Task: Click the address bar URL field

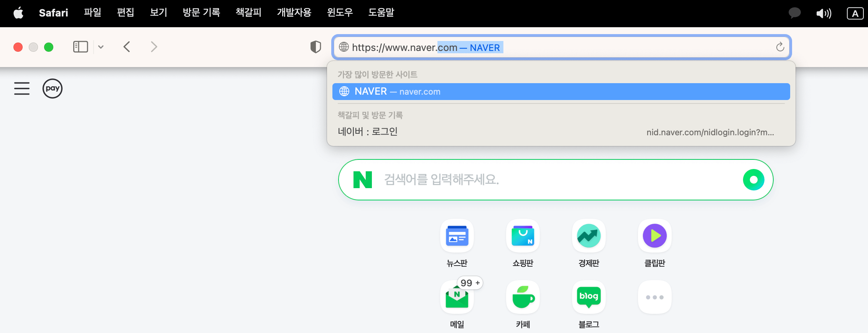Action: click(561, 47)
